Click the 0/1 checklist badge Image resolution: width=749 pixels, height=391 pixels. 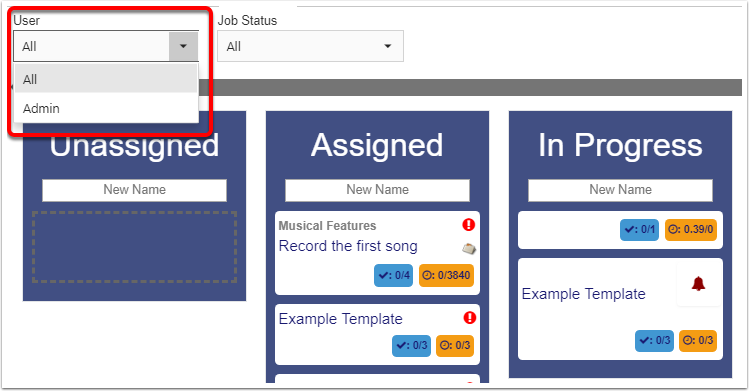(639, 230)
